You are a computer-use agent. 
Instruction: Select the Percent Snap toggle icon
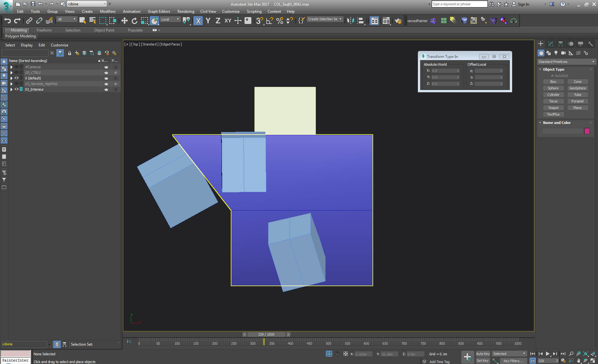279,21
